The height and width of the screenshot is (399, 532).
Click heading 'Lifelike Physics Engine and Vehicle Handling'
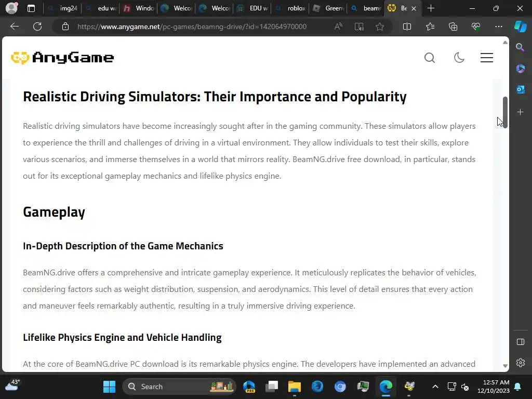pos(122,338)
